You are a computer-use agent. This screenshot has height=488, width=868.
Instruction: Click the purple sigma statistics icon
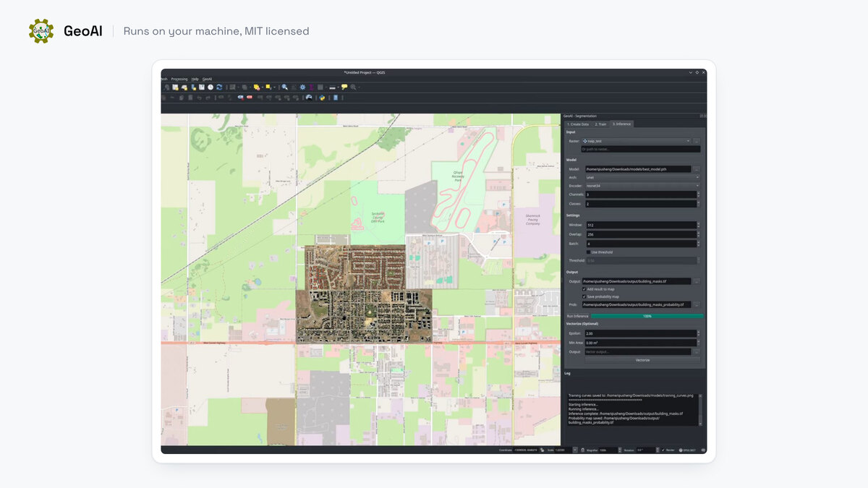312,87
